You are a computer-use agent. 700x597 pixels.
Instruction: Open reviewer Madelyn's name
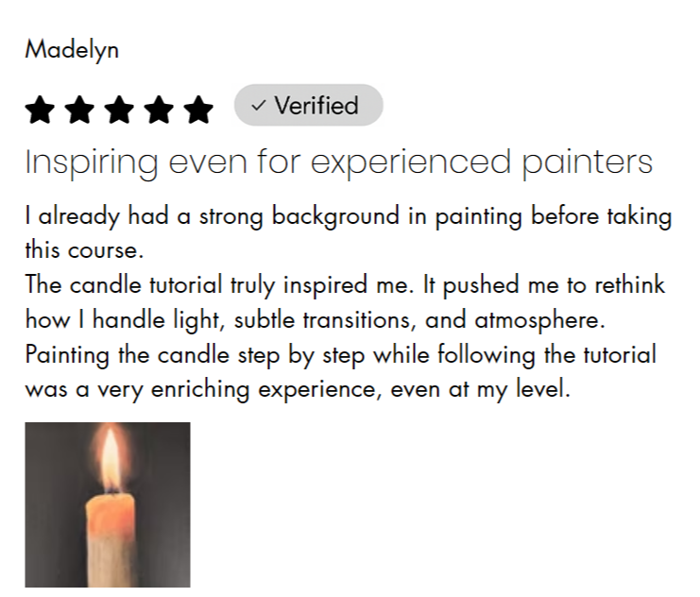(72, 50)
